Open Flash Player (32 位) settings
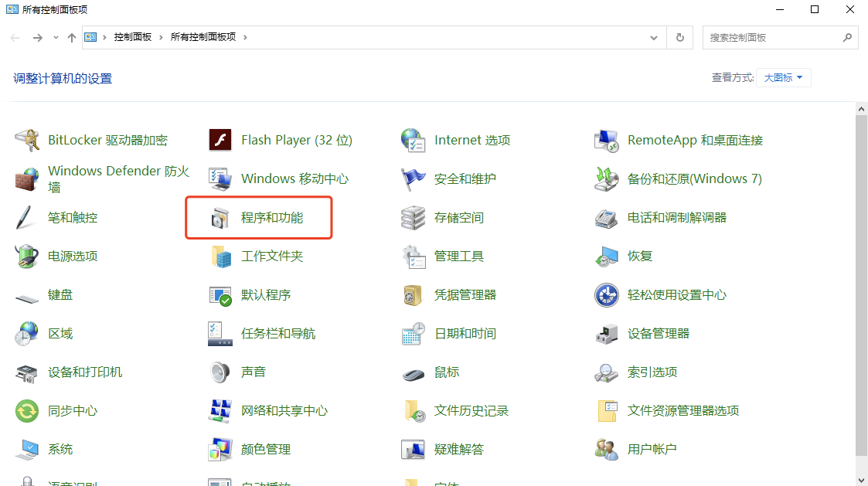 tap(297, 139)
